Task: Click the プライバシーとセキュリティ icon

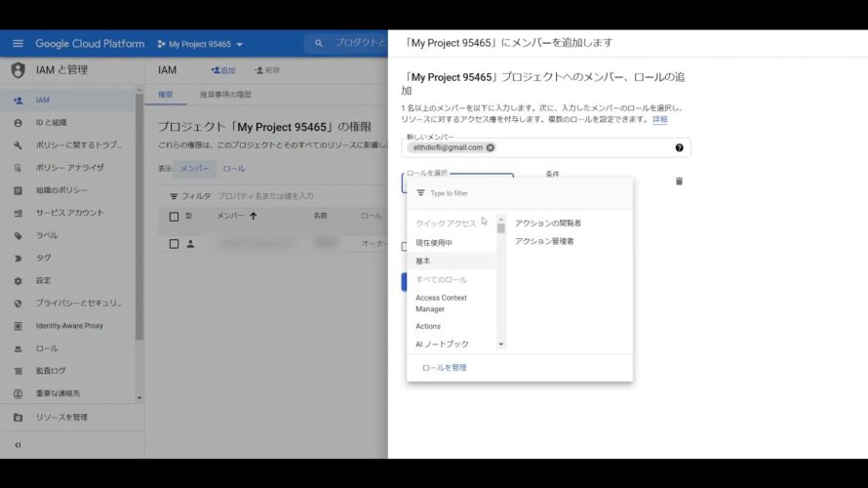Action: [18, 304]
